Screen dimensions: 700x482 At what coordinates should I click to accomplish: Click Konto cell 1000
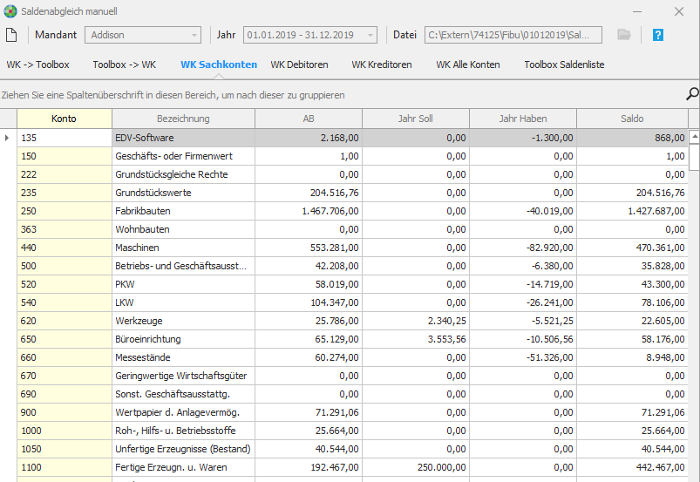pyautogui.click(x=64, y=431)
